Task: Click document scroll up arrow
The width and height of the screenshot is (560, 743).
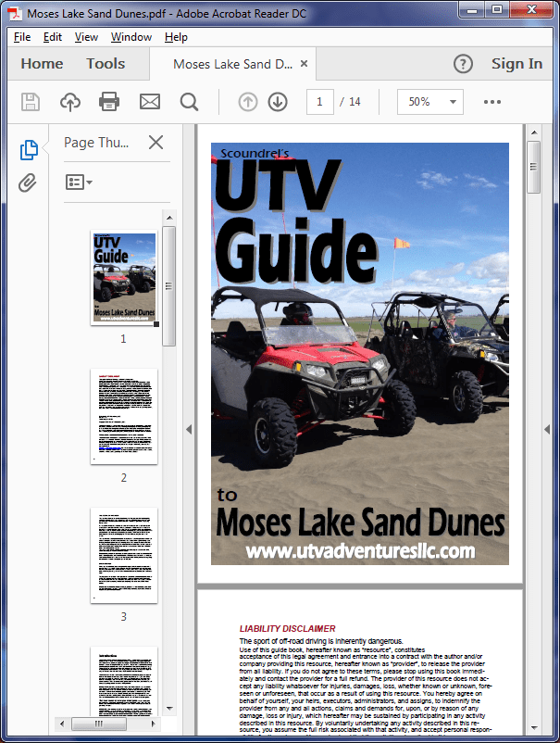Action: [x=534, y=132]
